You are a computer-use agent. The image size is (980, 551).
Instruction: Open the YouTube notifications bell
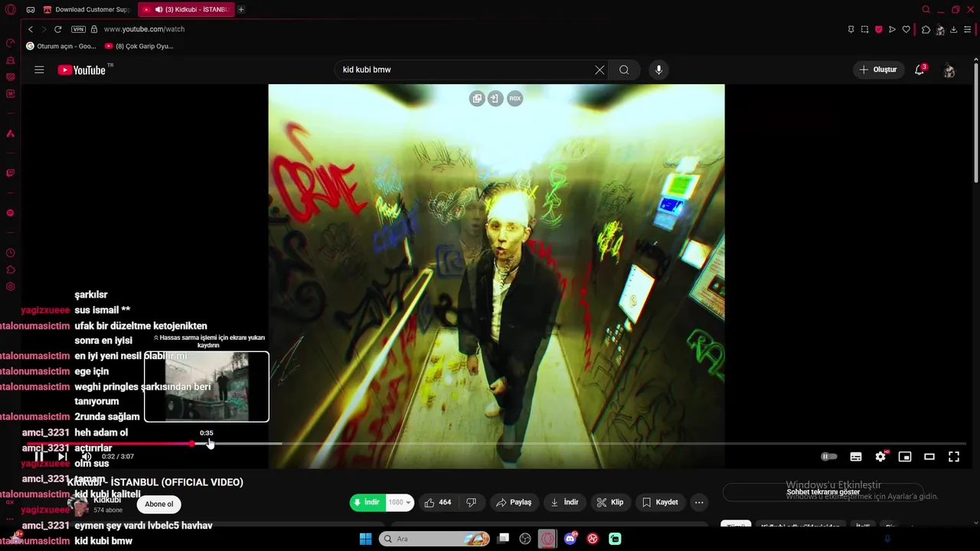920,70
